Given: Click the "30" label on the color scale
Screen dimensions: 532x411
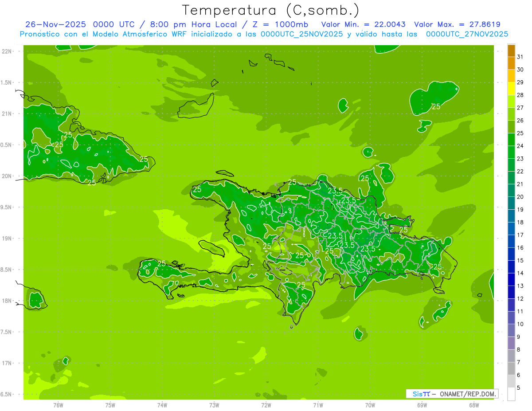Looking at the screenshot, I should (520, 70).
